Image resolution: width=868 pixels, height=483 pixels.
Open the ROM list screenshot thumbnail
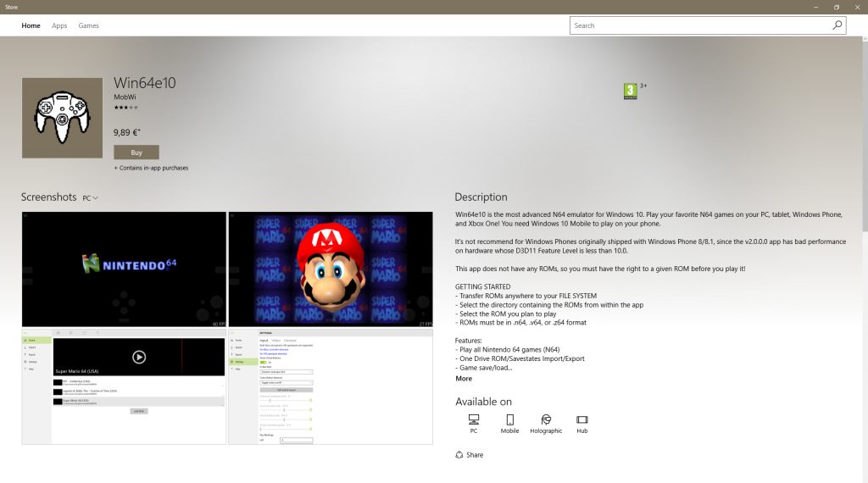pos(124,386)
